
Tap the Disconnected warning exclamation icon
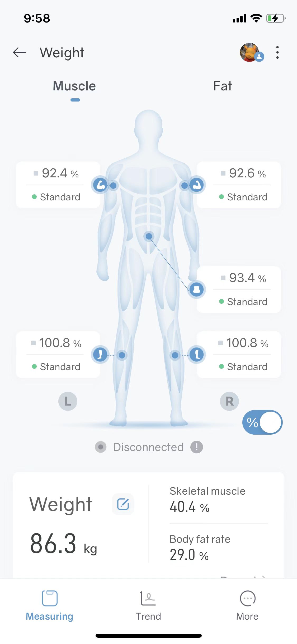[x=197, y=447]
